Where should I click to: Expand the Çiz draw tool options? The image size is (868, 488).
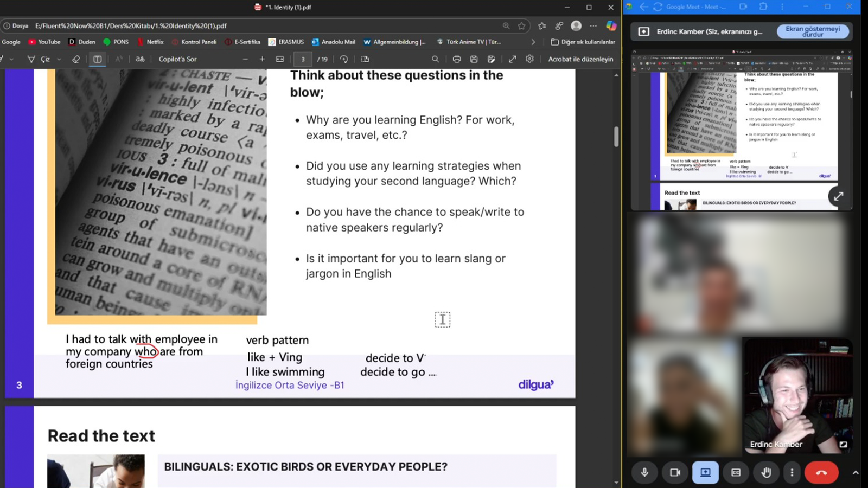point(59,59)
